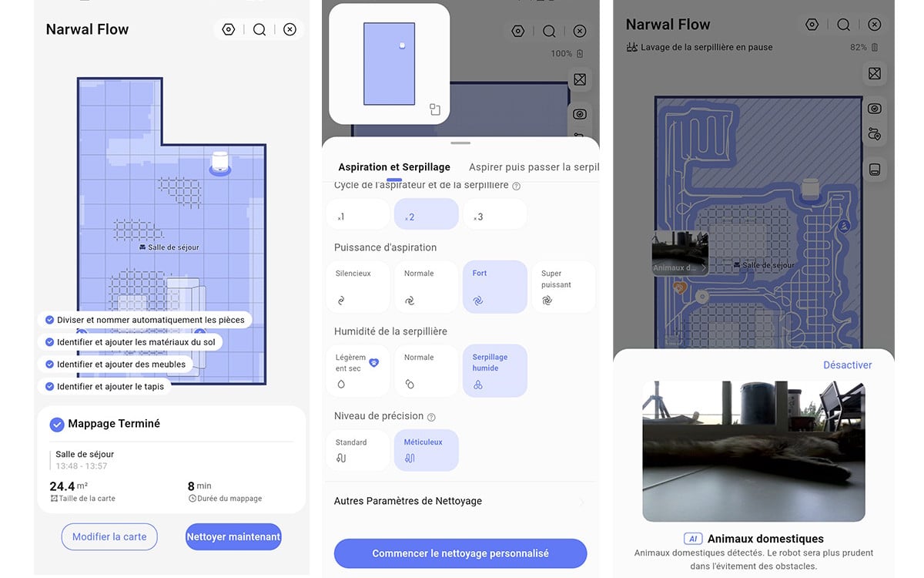The height and width of the screenshot is (578, 924).
Task: Tap mop washing status icon on right screen
Action: (x=632, y=47)
